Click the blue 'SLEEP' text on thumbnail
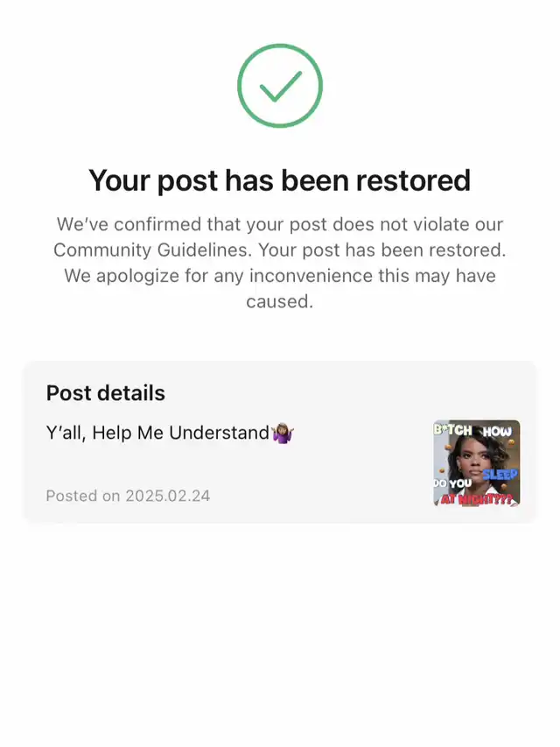 (500, 474)
